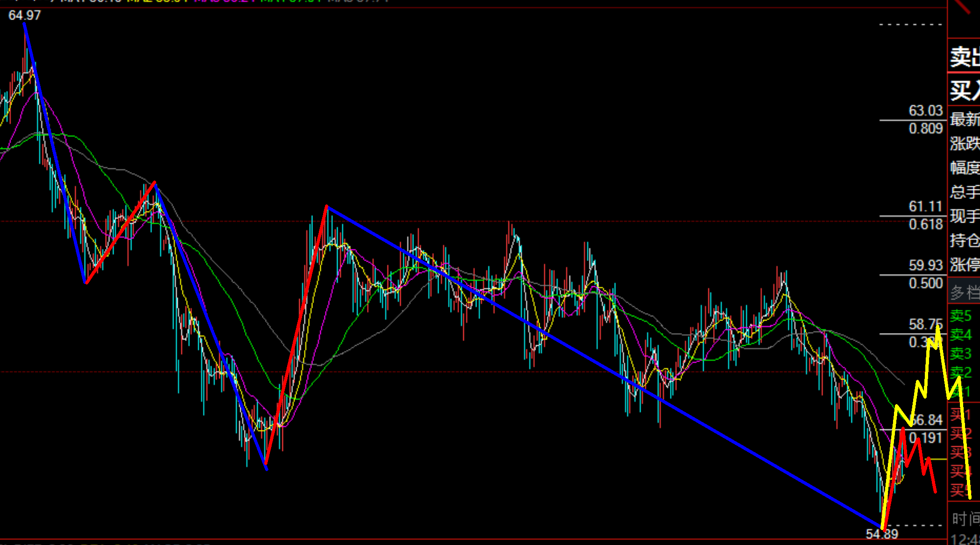The width and height of the screenshot is (980, 545).
Task: Click the 涨停 limit-up price label
Action: click(x=964, y=264)
